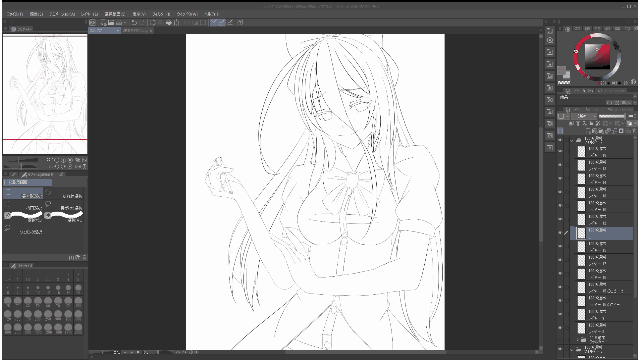Collapse the top layer folder arrow
This screenshot has width=640, height=360.
[571, 140]
